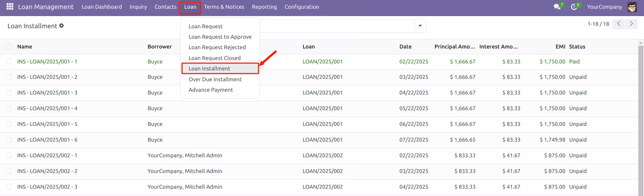Click Unpaid status of INS - LOAN/2025/002 - 3

point(578,187)
